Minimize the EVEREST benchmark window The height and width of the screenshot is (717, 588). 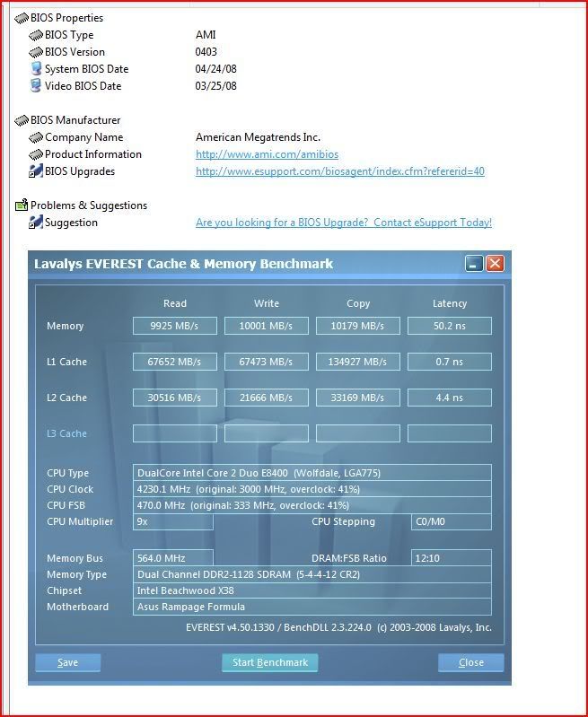(x=474, y=264)
